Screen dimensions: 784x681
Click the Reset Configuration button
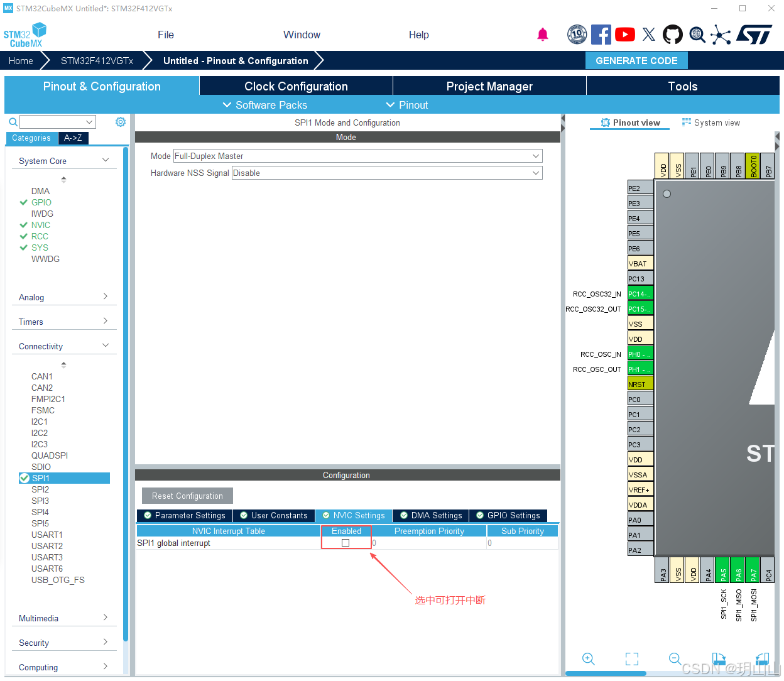point(187,496)
